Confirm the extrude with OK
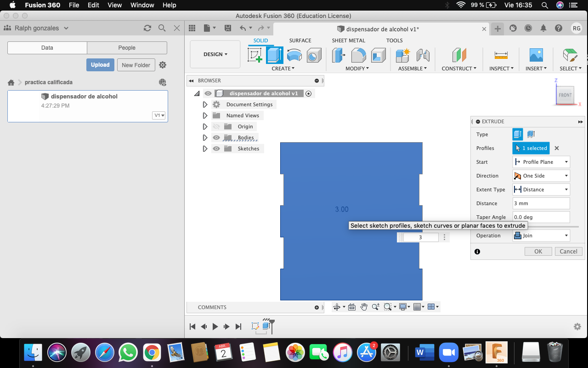Screen dimensions: 588x368 pyautogui.click(x=538, y=251)
